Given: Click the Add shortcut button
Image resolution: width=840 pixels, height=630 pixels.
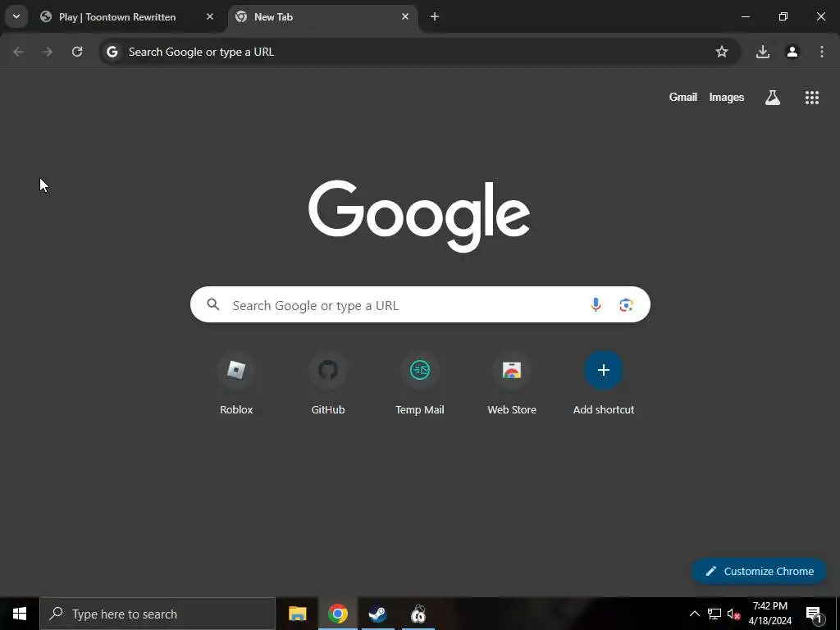Looking at the screenshot, I should [604, 384].
